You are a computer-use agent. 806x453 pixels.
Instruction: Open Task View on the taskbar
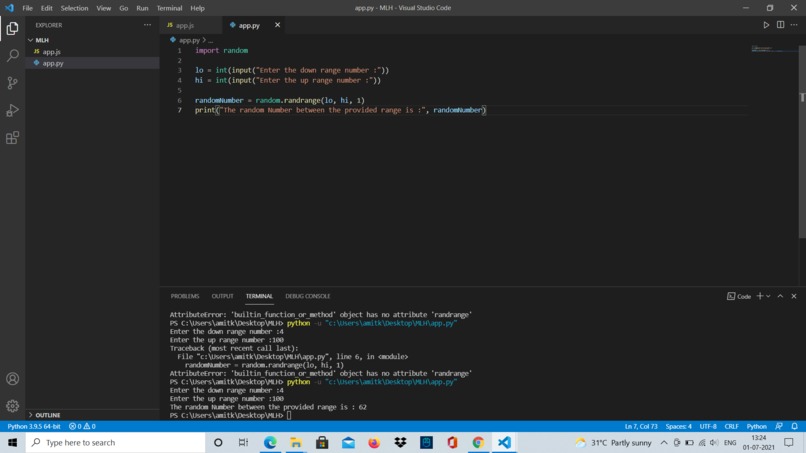pos(243,442)
